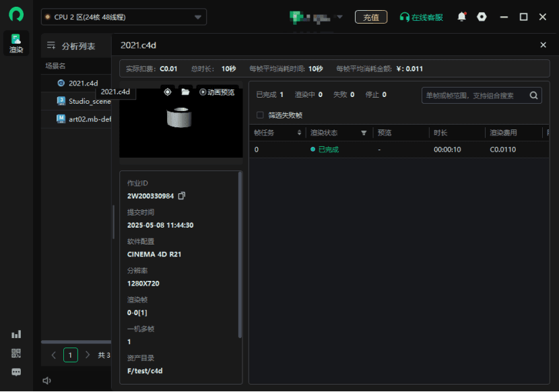This screenshot has height=392, width=559.
Task: Select the art02.mb file row
Action: 76,119
